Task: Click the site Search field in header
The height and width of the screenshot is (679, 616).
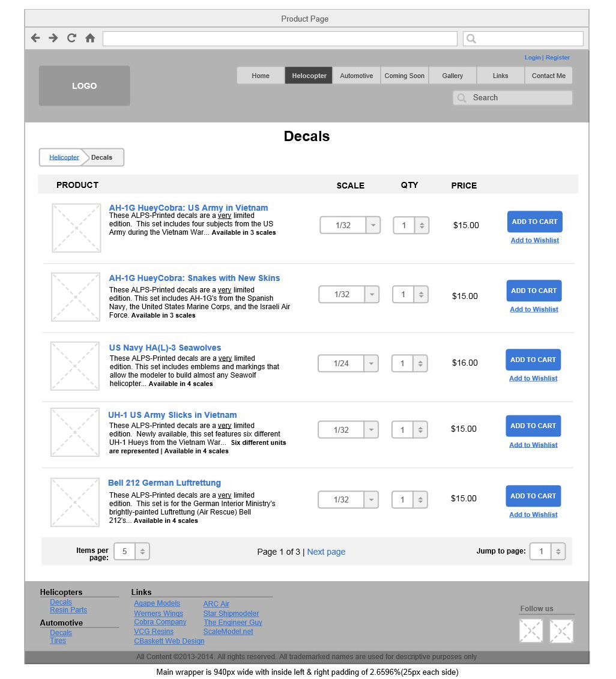Action: pyautogui.click(x=513, y=98)
